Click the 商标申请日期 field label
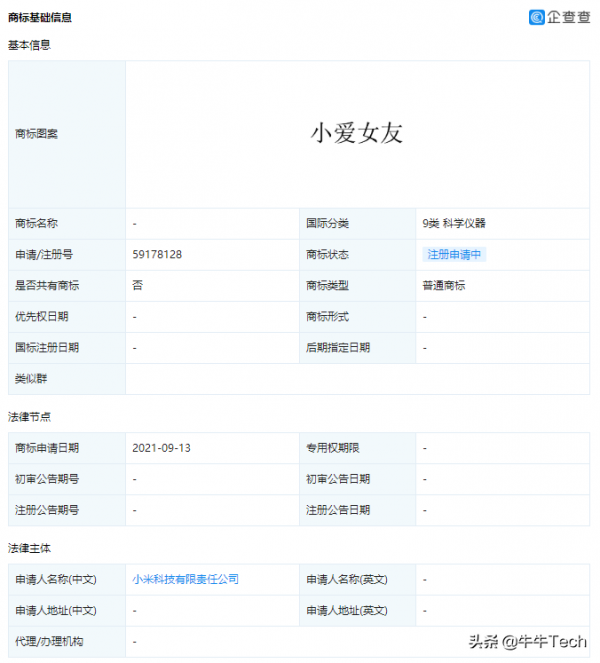This screenshot has width=600, height=663. [x=47, y=448]
